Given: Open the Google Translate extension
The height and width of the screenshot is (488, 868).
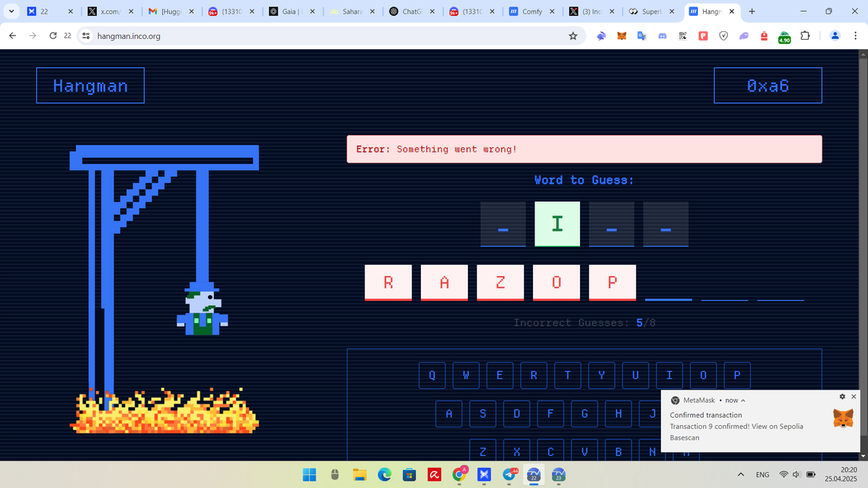Looking at the screenshot, I should [642, 35].
